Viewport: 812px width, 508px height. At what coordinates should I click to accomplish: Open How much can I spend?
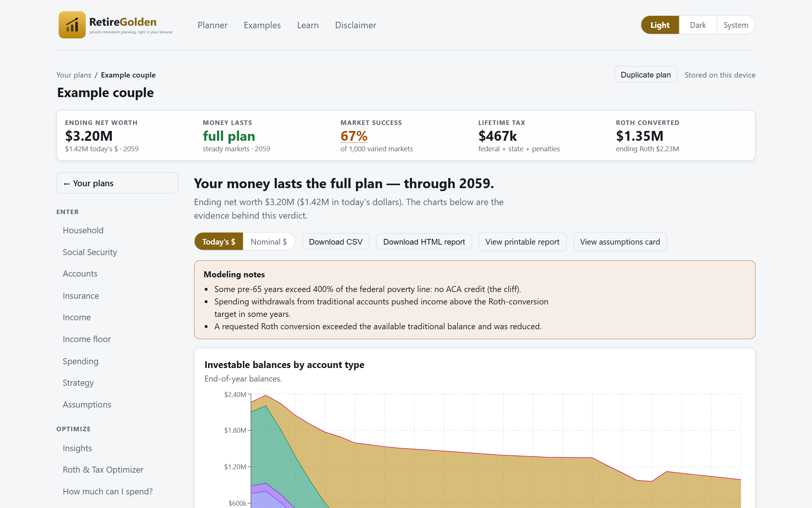(x=108, y=491)
